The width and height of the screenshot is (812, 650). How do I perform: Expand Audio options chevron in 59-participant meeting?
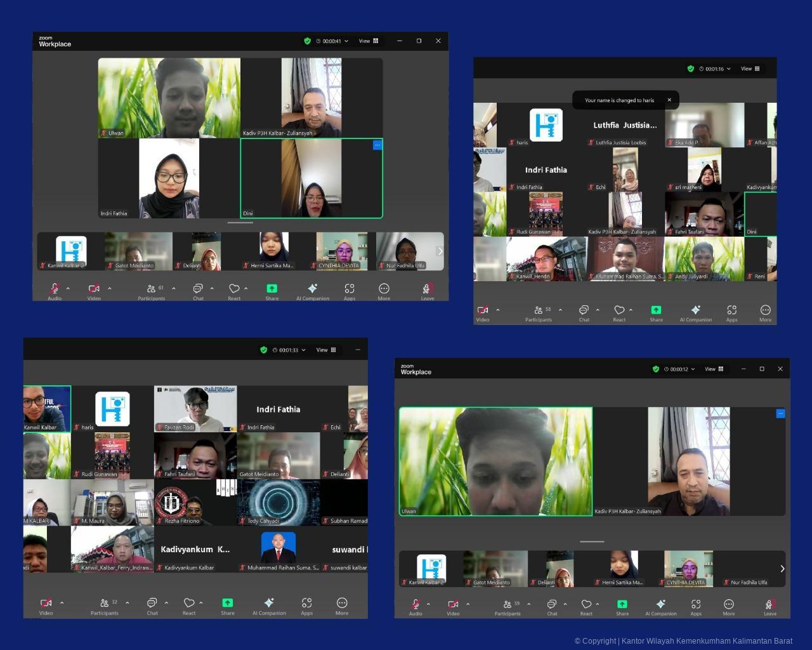[x=429, y=604]
